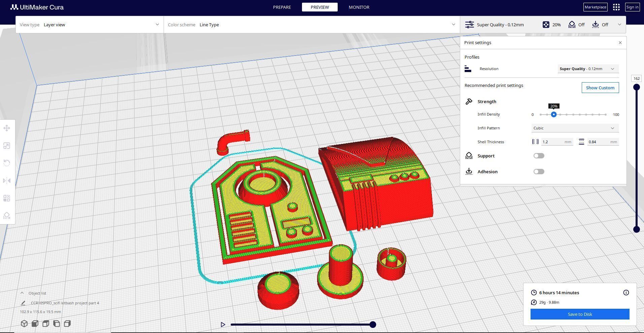The image size is (644, 333).
Task: Switch to front view camera icon
Action: click(x=35, y=324)
